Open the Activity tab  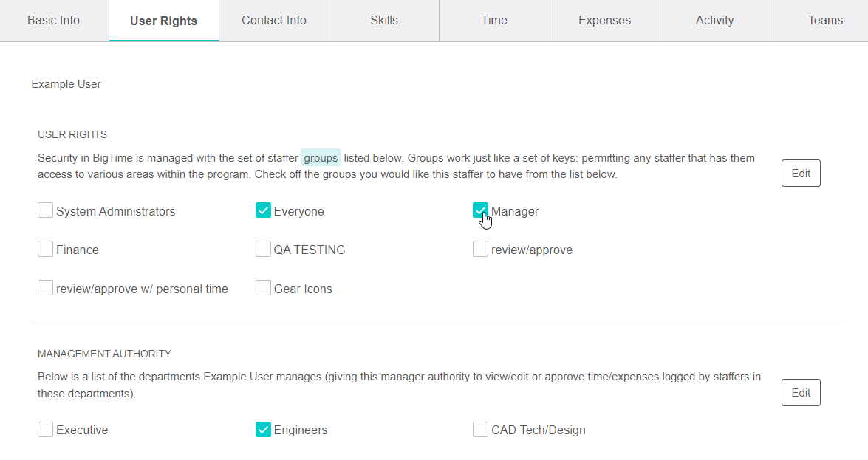[714, 20]
